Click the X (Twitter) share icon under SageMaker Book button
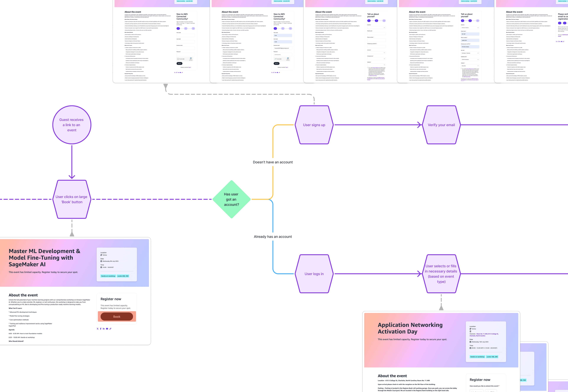568x392 pixels. 98,329
